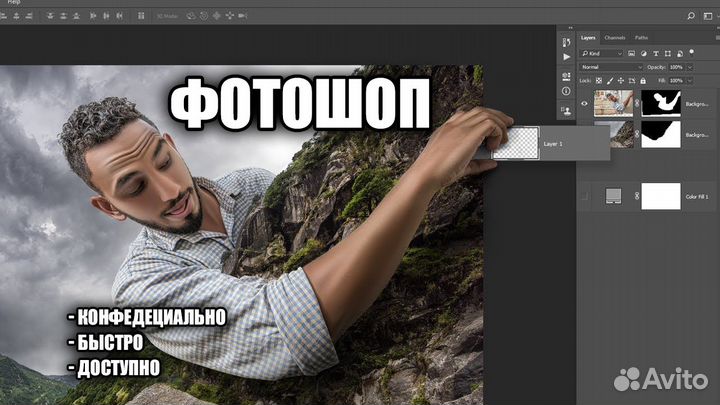
Task: Select Color Fill 1 white mask thumbnail
Action: click(x=661, y=196)
